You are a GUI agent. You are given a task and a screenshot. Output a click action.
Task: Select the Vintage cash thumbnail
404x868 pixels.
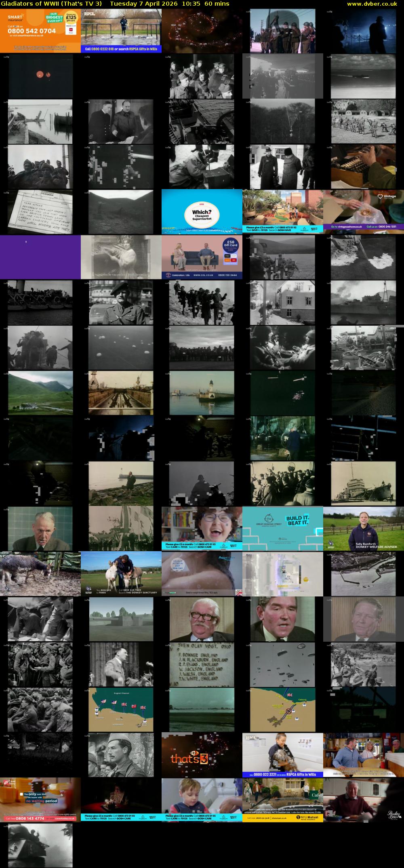tap(364, 211)
